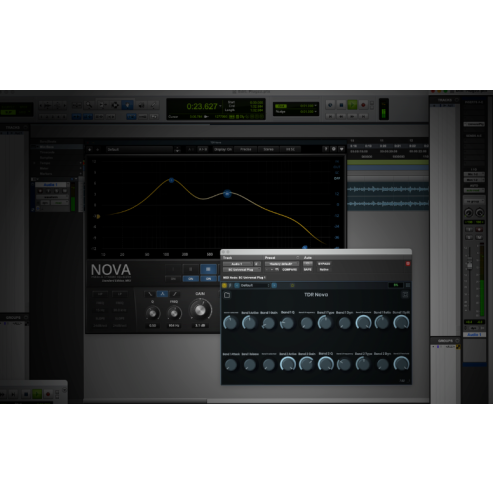This screenshot has width=494, height=494.
Task: Click the Play button in Pro Tools transport
Action: pos(352,105)
